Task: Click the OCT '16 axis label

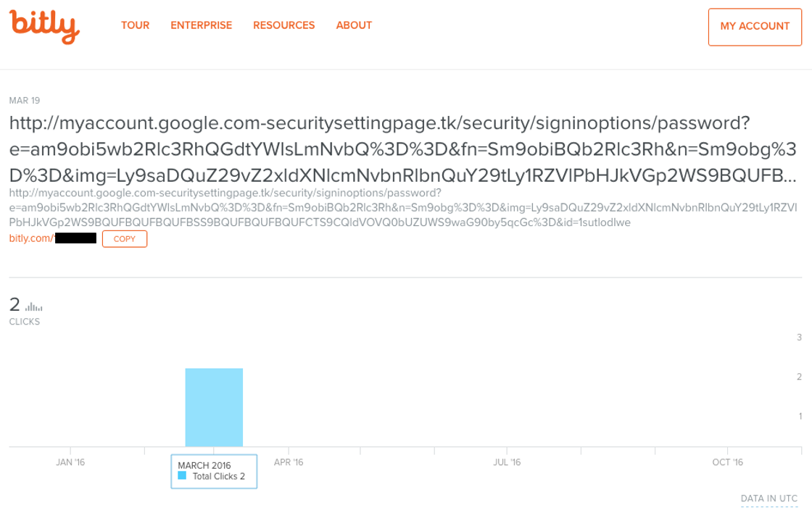Action: [727, 461]
